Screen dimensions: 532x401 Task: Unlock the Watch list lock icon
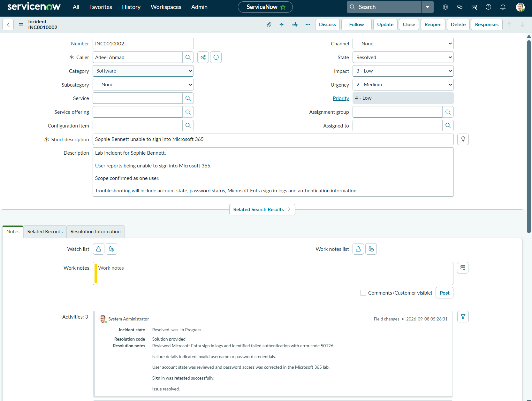tap(99, 249)
